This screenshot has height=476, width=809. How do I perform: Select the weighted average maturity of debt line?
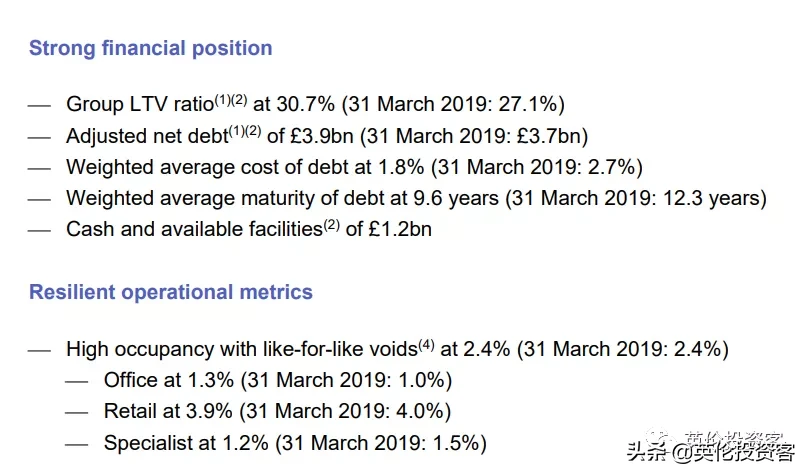(416, 198)
